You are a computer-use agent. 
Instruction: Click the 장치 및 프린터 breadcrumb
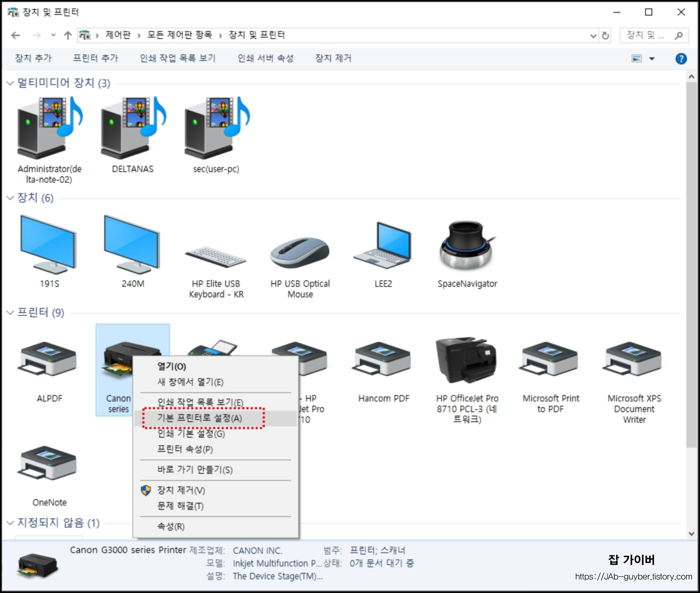(x=257, y=35)
